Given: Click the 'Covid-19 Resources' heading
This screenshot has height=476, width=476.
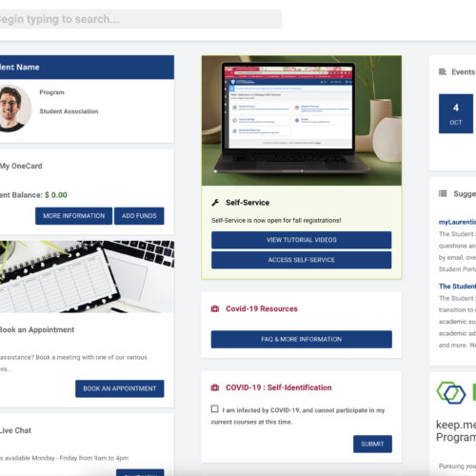Looking at the screenshot, I should [x=262, y=308].
